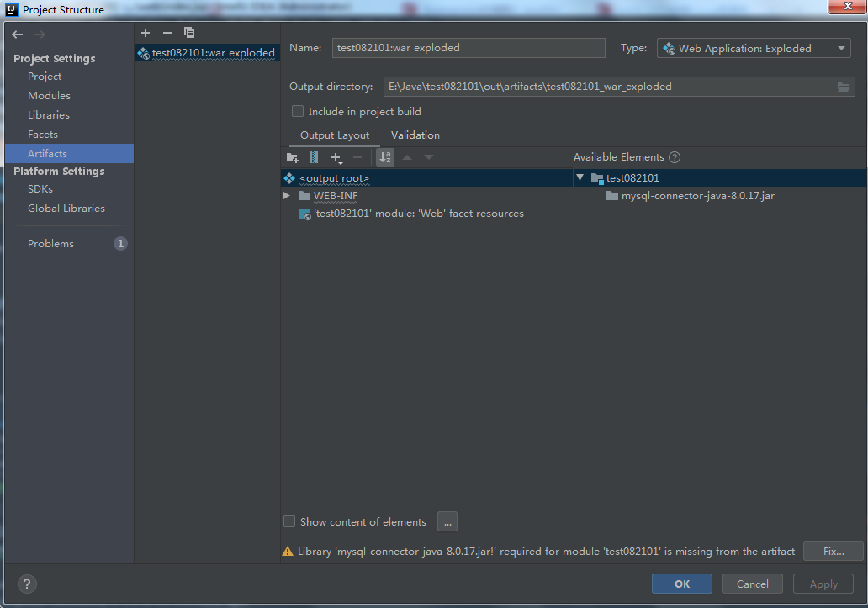Open the Modules settings page

[x=49, y=96]
